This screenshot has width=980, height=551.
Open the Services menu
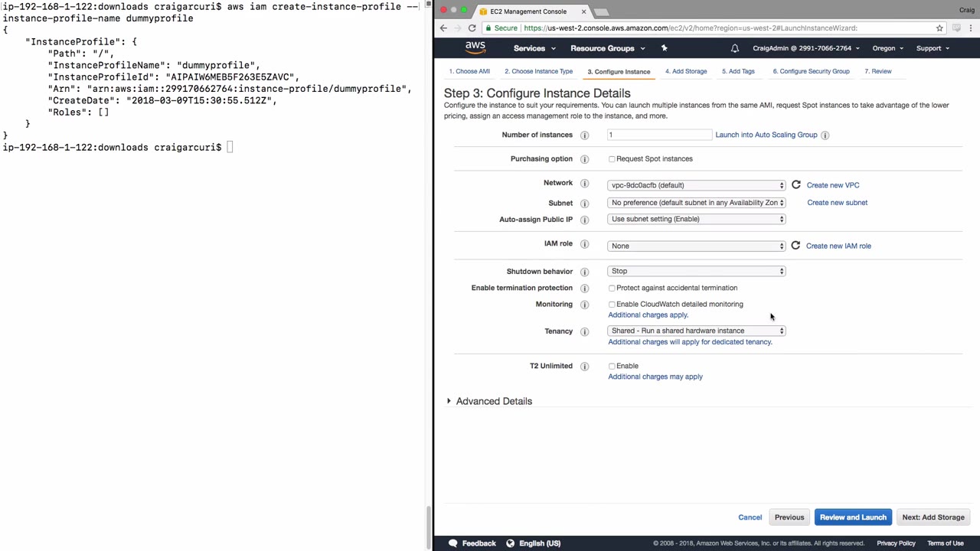pos(534,48)
